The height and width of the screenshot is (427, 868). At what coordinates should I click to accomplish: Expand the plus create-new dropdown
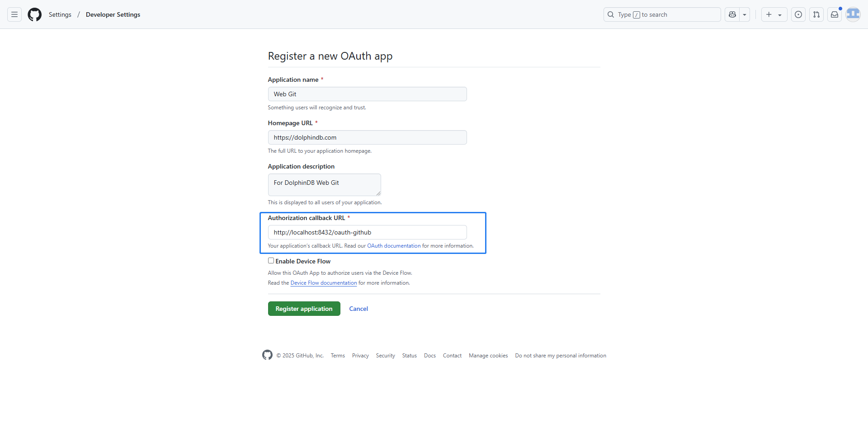(x=774, y=14)
